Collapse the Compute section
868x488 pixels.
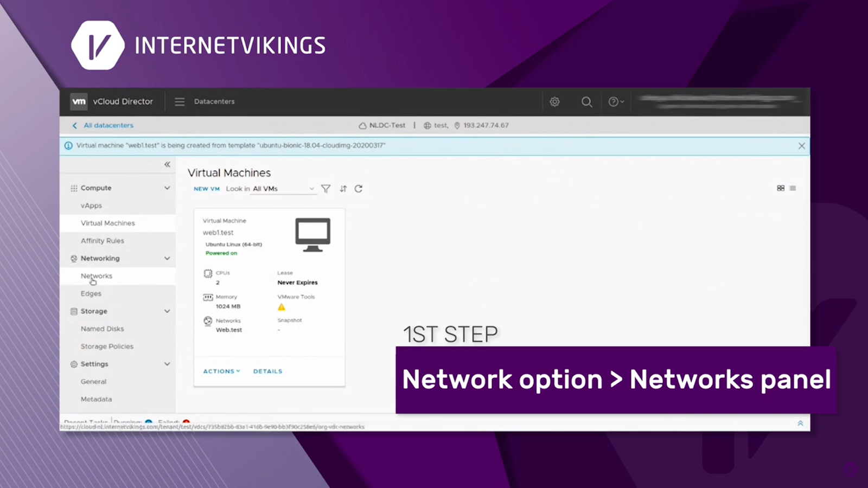point(167,188)
